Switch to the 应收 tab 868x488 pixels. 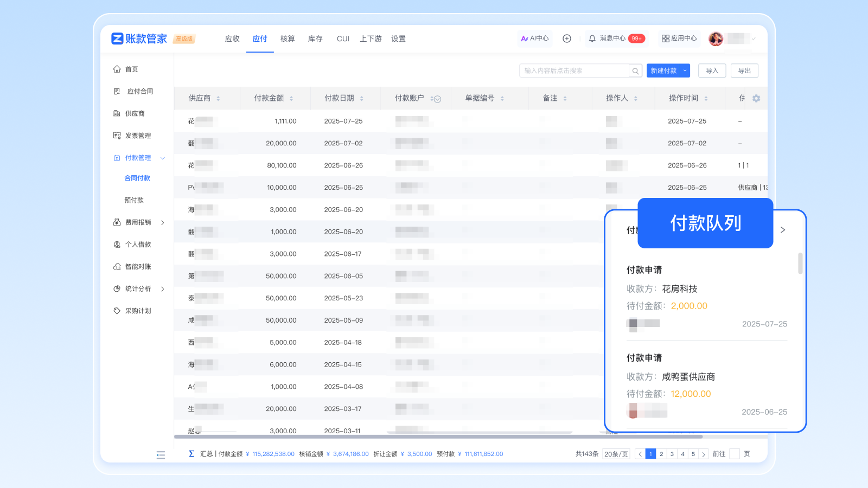[x=232, y=39]
